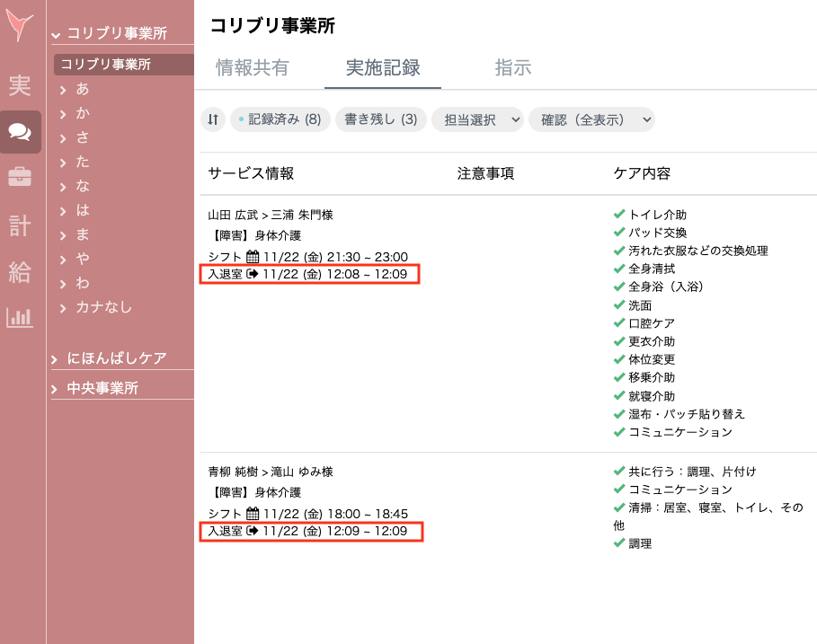817x644 pixels.
Task: Open the 給 sidebar icon
Action: 19,272
